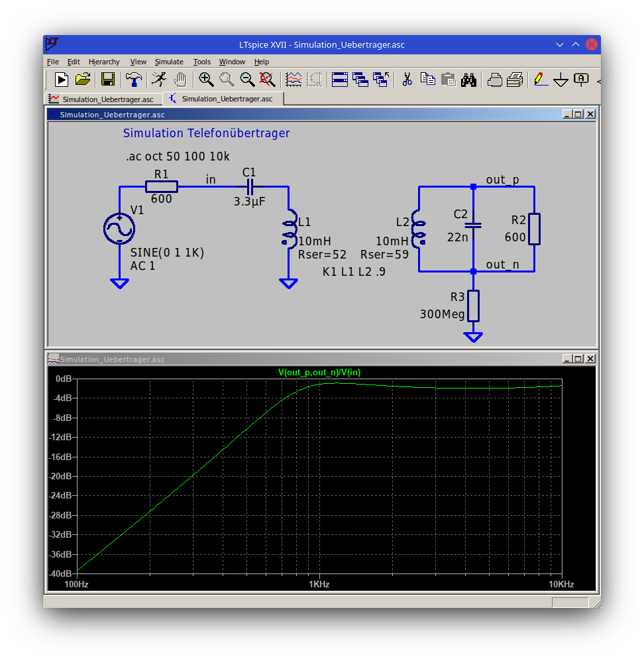Tile windows using the split-panes icon

(339, 80)
